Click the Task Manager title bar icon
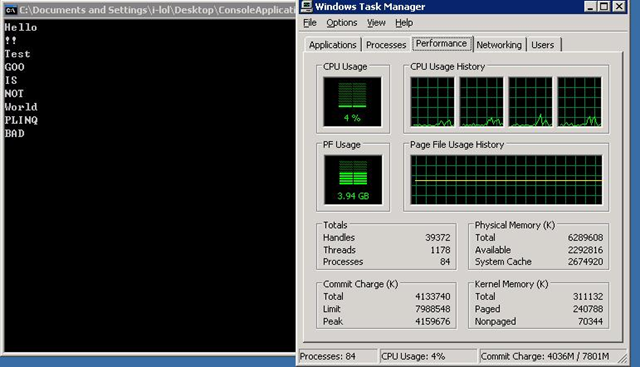 click(307, 6)
